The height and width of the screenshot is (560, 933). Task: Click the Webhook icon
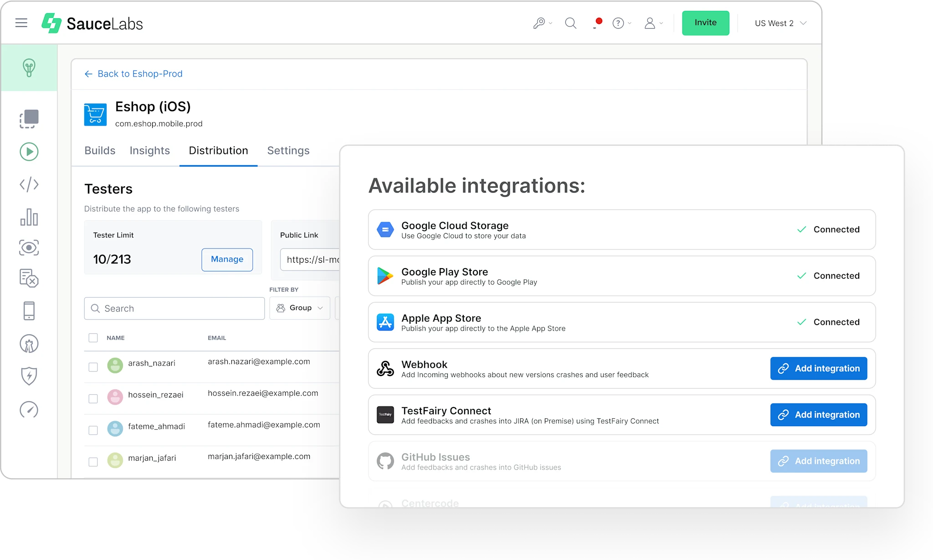pyautogui.click(x=385, y=368)
